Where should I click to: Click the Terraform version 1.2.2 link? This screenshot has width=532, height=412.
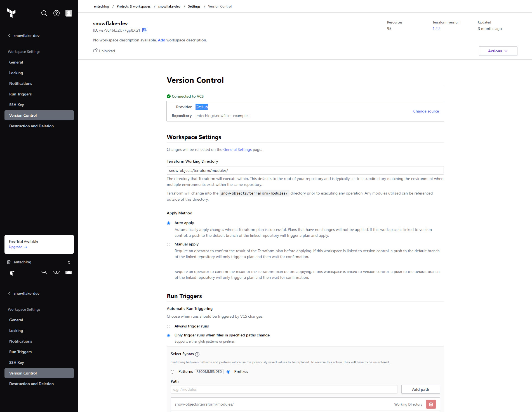point(436,29)
